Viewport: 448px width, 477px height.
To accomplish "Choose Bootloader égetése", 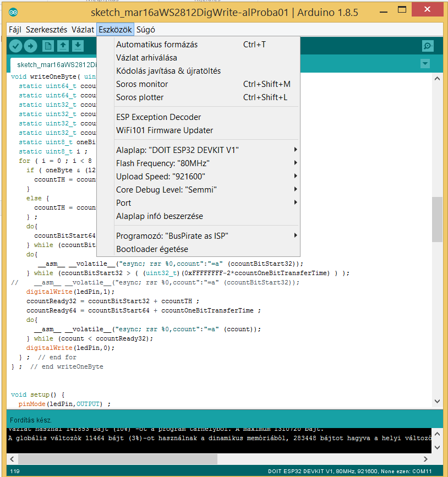I will coord(198,249).
